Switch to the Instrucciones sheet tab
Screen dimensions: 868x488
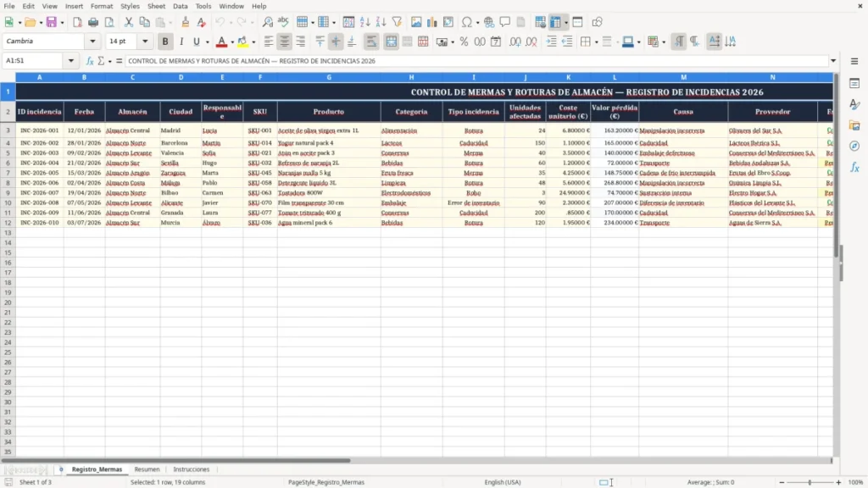pos(191,469)
